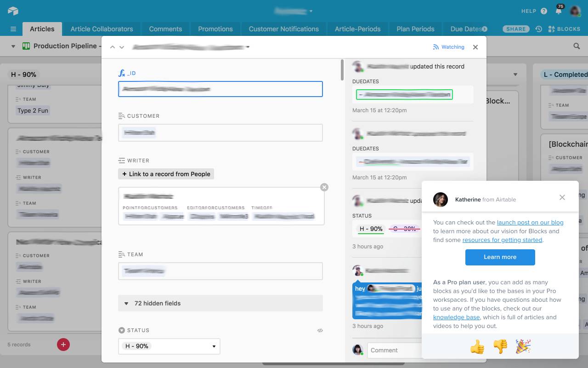Viewport: 588px width, 368px height.
Task: Open the hamburger tables menu
Action: 13,29
